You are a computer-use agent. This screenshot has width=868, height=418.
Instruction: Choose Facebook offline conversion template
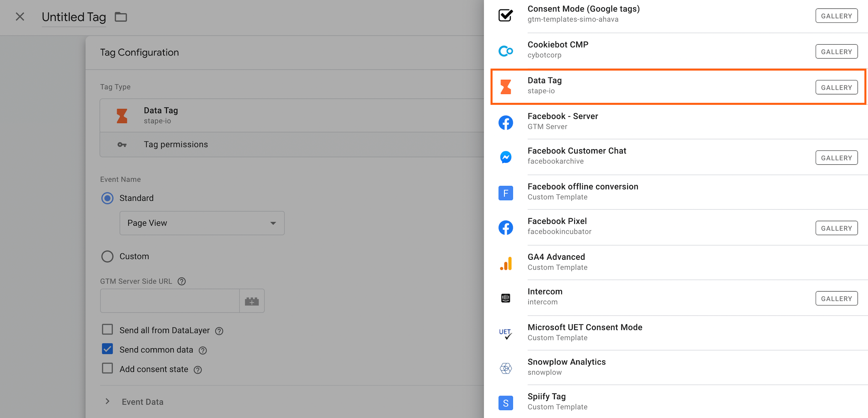676,192
